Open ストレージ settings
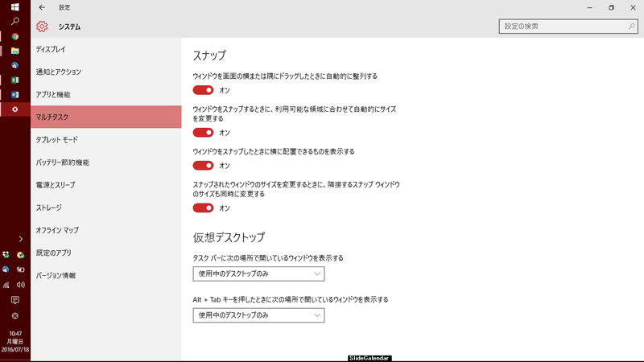Viewport: 644px width, 362px height. 106,208
